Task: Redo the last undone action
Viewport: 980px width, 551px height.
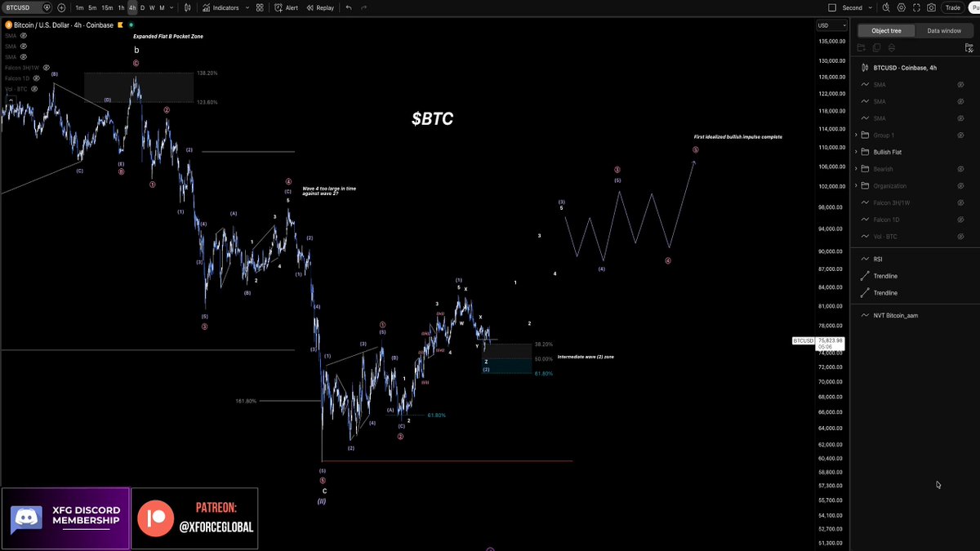Action: coord(364,7)
